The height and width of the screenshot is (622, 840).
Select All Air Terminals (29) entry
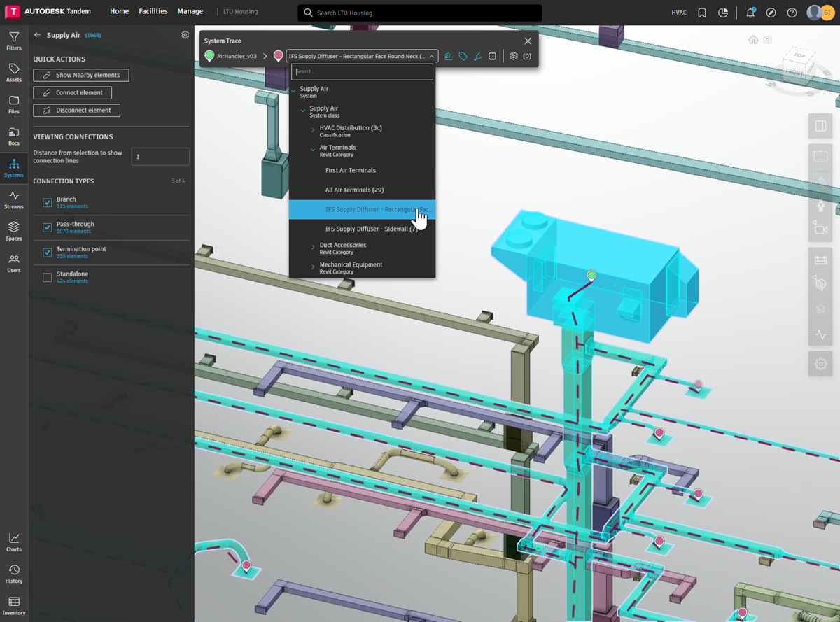[x=354, y=190]
